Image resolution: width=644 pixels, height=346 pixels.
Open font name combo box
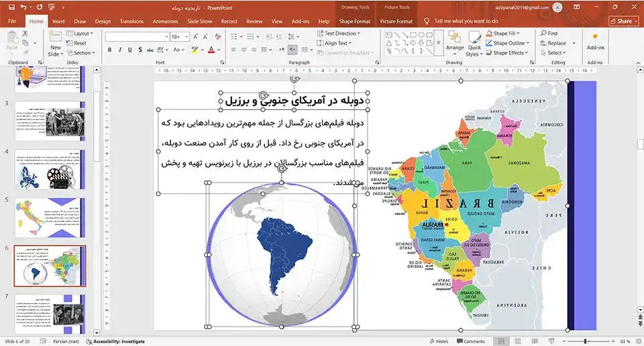pyautogui.click(x=137, y=36)
